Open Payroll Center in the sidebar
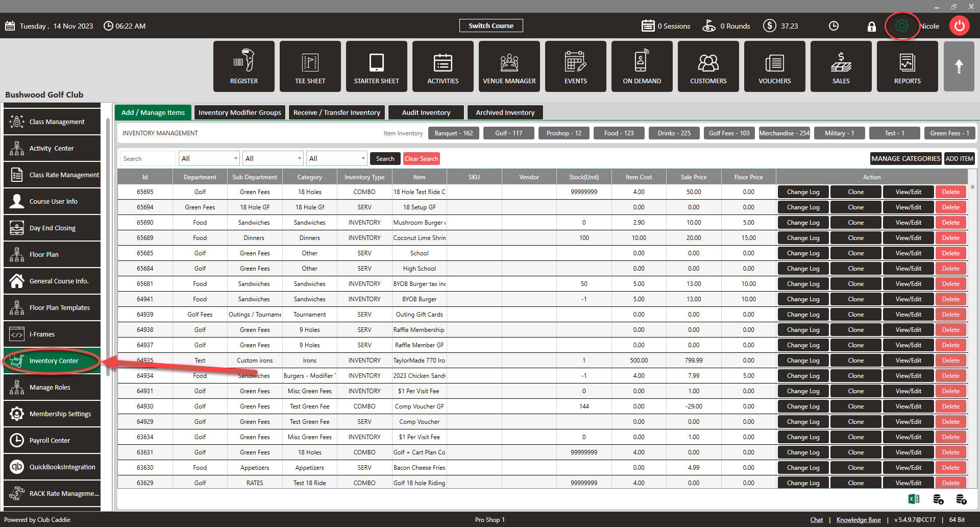 (52, 440)
